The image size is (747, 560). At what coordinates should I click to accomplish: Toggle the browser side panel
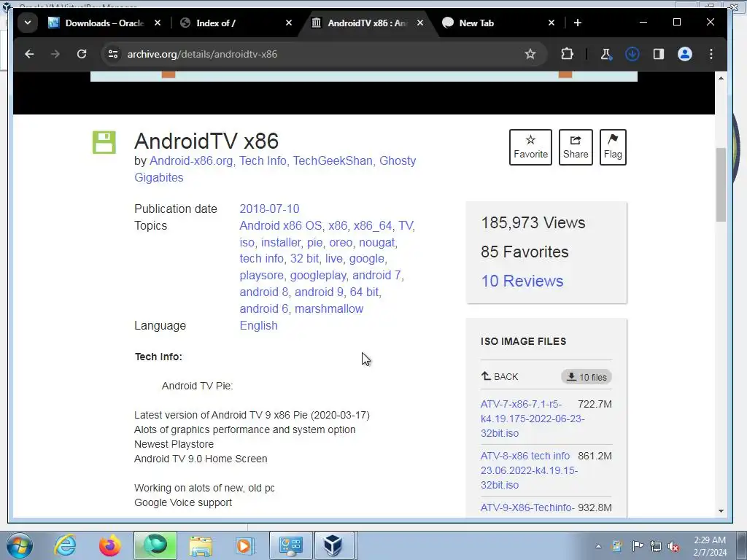point(659,54)
